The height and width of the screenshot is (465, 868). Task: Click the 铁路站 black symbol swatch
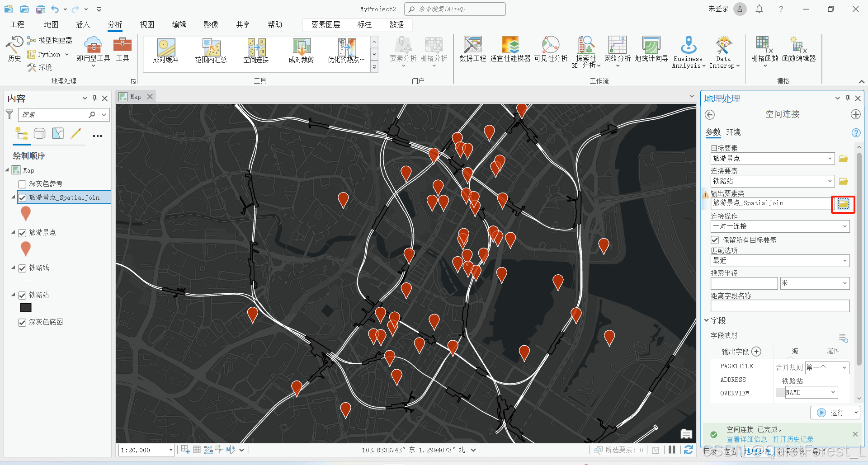(26, 308)
